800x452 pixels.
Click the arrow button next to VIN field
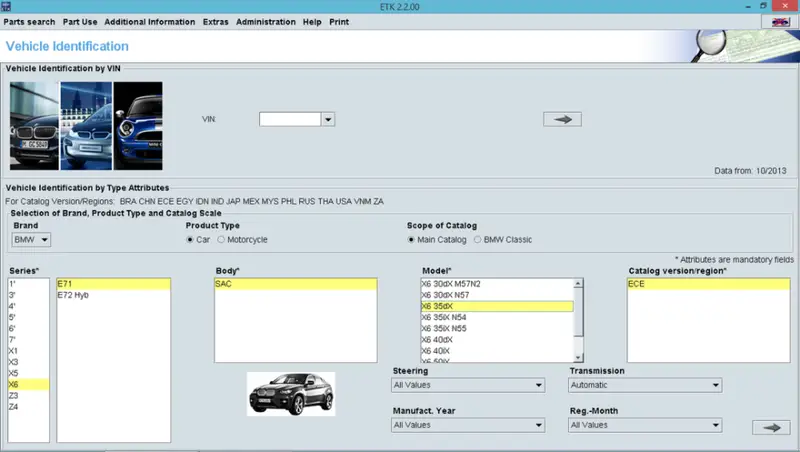pos(562,119)
